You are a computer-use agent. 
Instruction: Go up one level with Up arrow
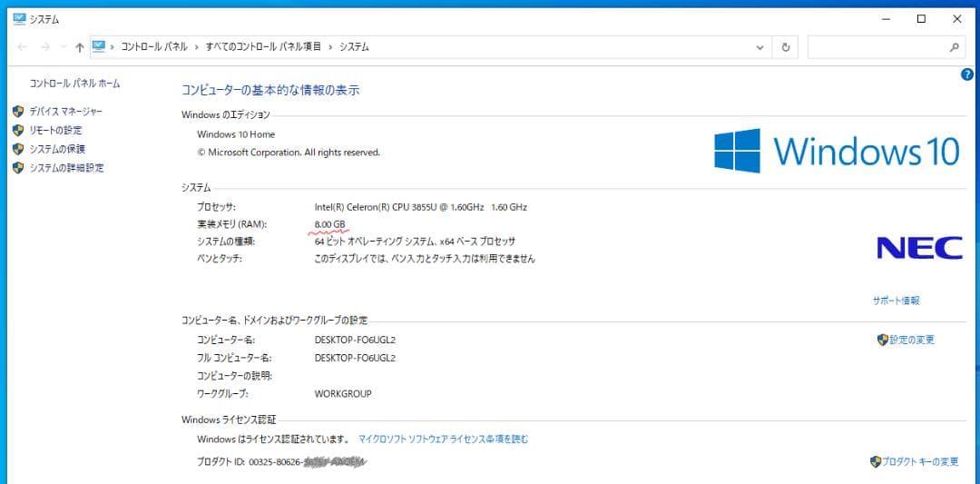pyautogui.click(x=79, y=47)
